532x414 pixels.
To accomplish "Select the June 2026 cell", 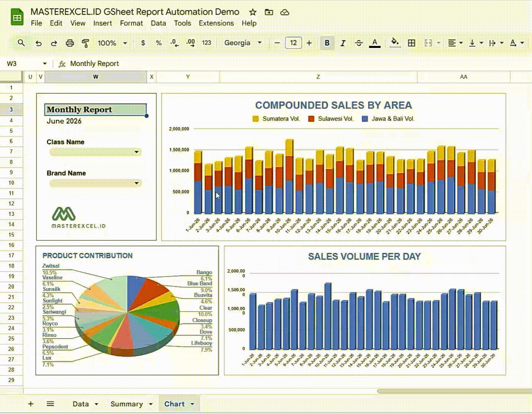I will click(95, 121).
